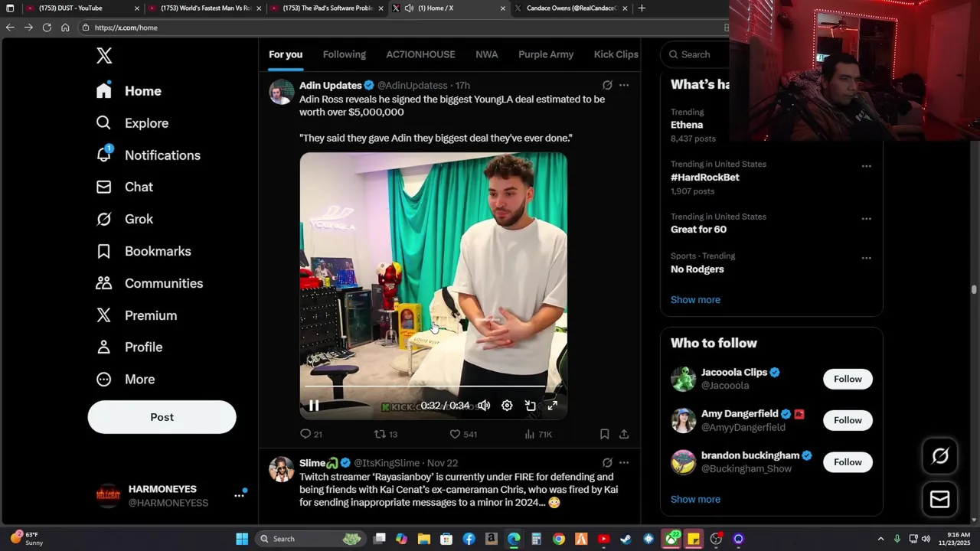Open the browser tab actions menu
This screenshot has width=980, height=551.
pos(10,8)
